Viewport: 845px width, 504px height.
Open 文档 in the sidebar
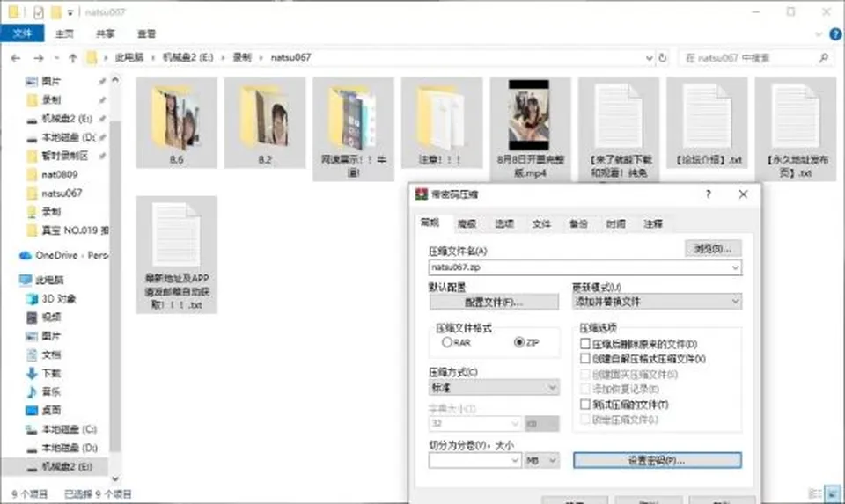[44, 354]
